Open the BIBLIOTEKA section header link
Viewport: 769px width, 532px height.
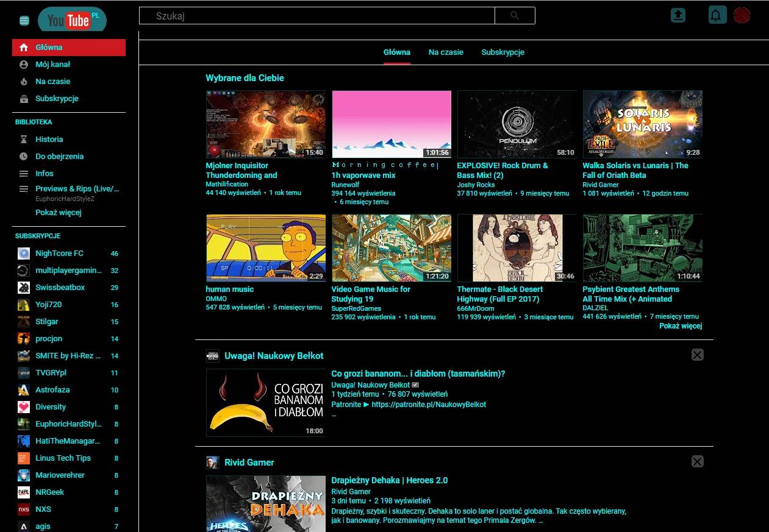click(x=34, y=122)
